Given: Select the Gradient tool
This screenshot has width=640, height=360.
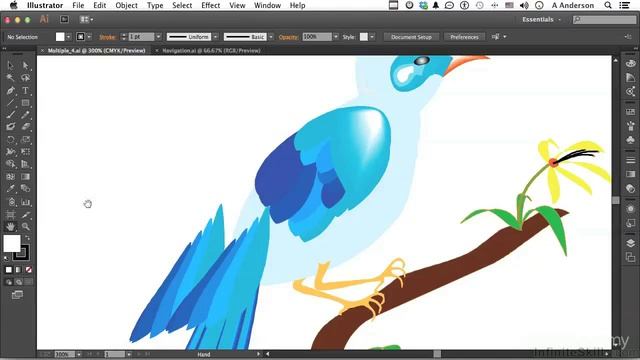Looking at the screenshot, I should click(25, 177).
